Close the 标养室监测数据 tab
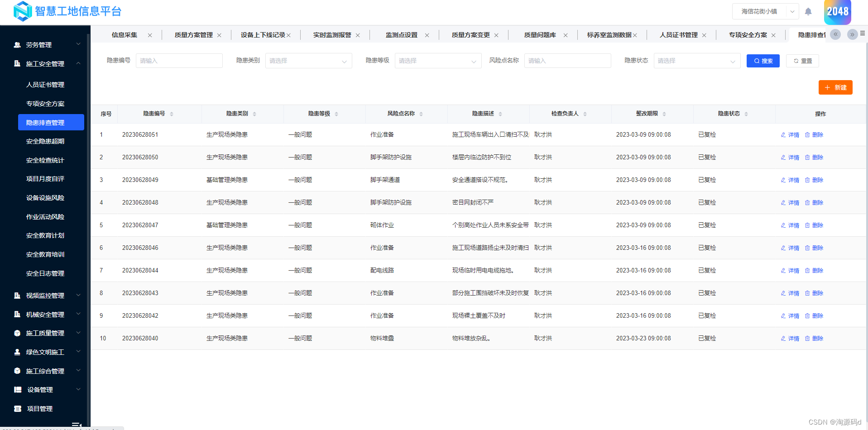The width and height of the screenshot is (868, 430). pos(635,35)
